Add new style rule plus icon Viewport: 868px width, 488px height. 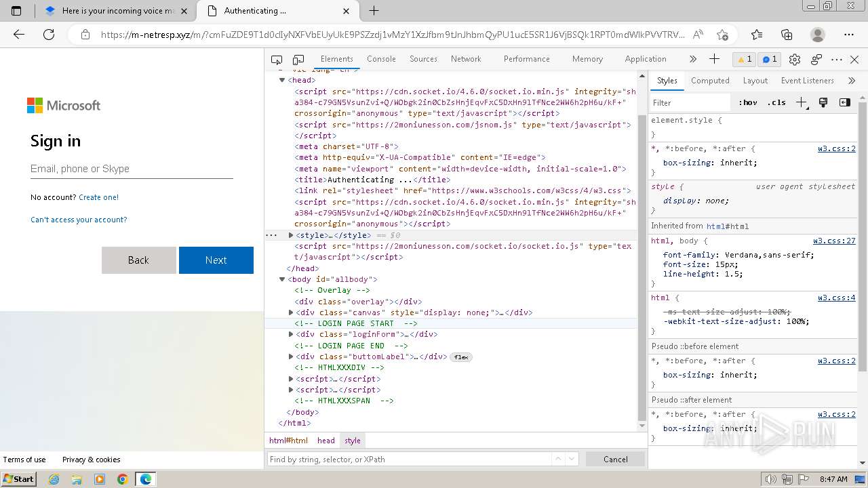coord(802,102)
